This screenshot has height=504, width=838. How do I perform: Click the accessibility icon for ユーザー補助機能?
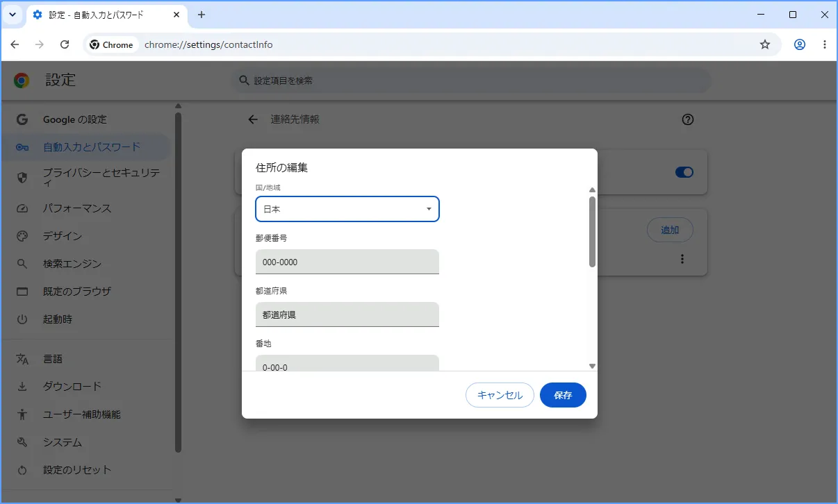pyautogui.click(x=22, y=414)
